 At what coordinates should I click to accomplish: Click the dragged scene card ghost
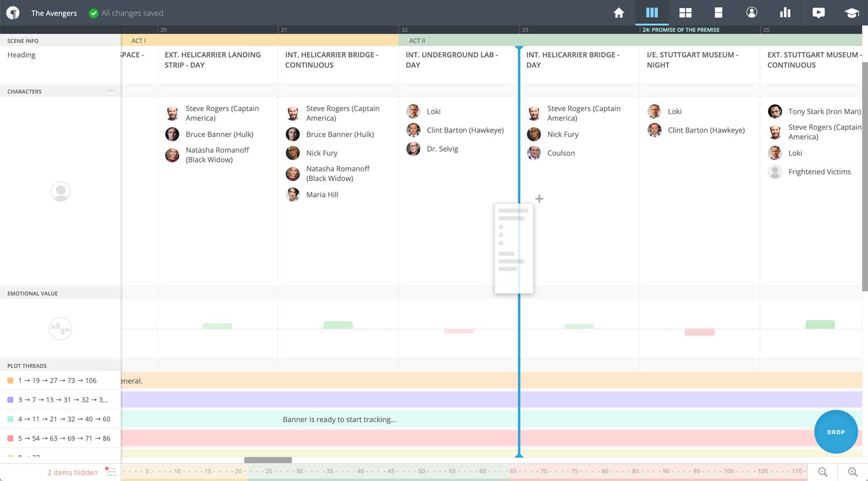(x=514, y=248)
